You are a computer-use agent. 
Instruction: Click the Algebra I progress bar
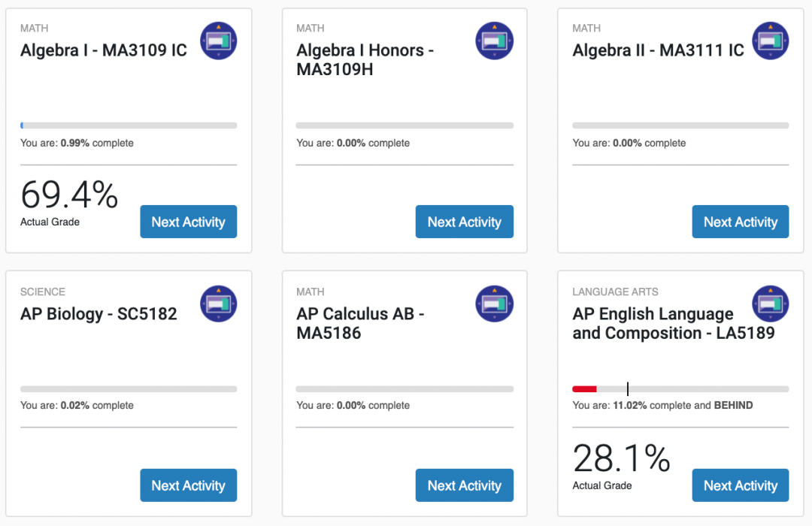tap(129, 125)
